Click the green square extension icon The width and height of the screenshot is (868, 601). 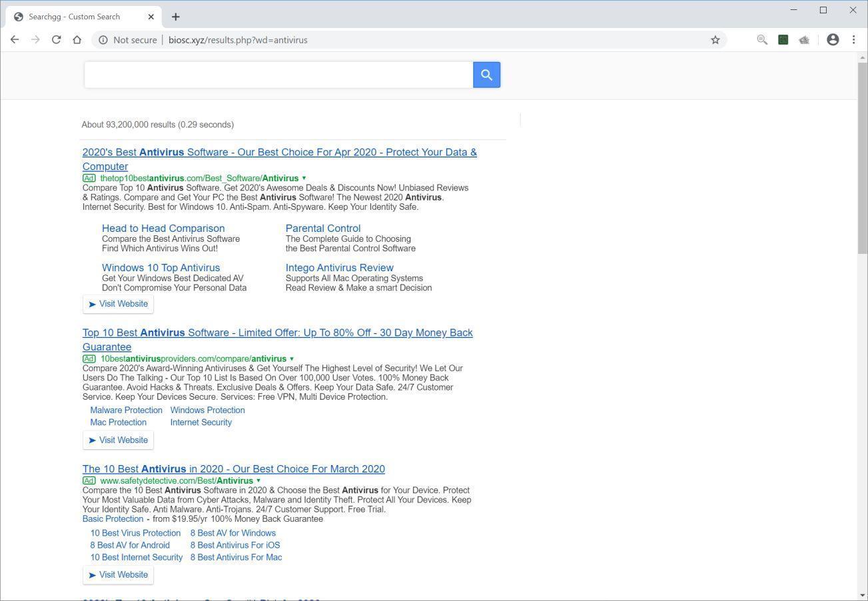coord(783,40)
